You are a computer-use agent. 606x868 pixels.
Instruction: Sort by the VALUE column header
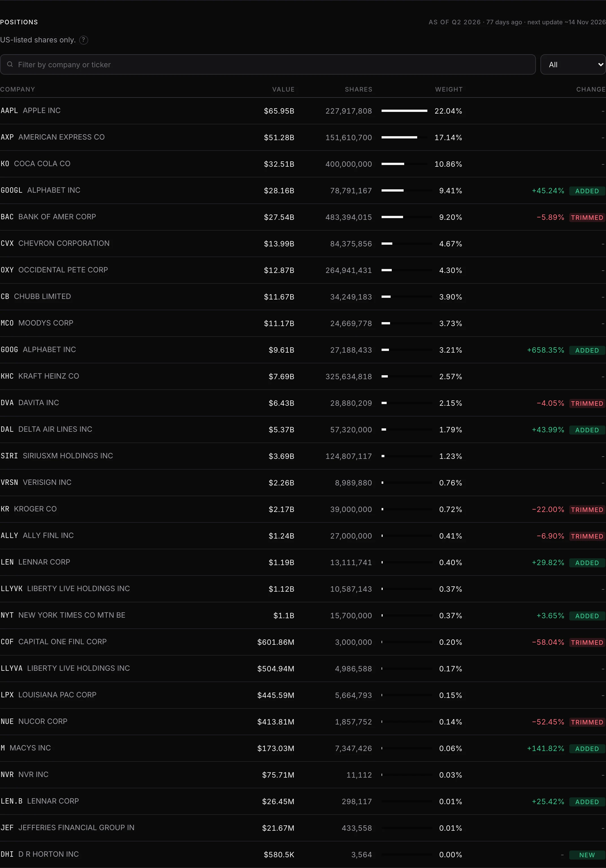pyautogui.click(x=283, y=90)
